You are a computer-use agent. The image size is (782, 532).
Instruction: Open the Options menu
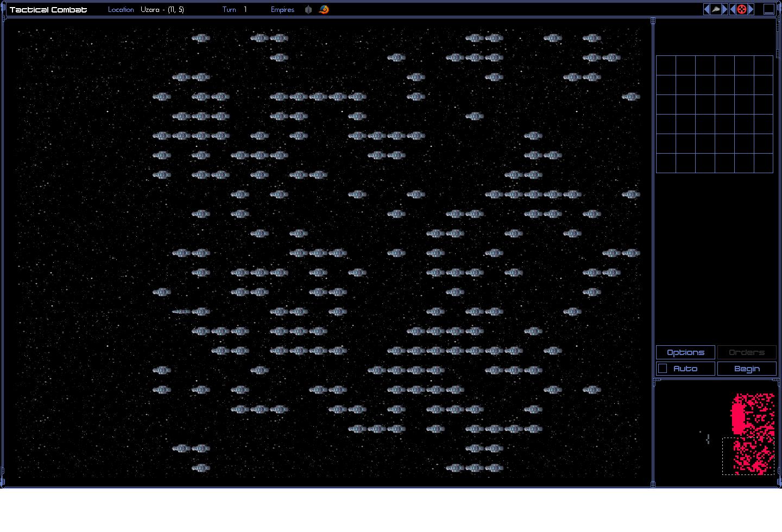pyautogui.click(x=685, y=352)
